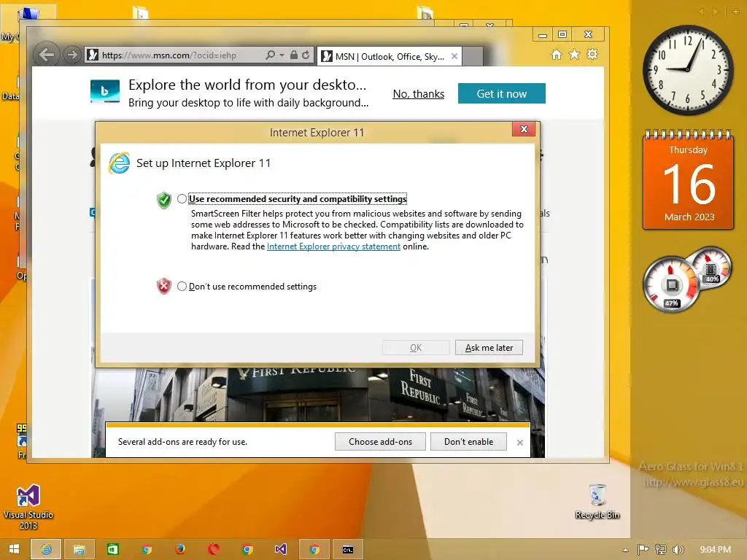The height and width of the screenshot is (560, 747).
Task: Click the Don't enable button
Action: click(469, 441)
